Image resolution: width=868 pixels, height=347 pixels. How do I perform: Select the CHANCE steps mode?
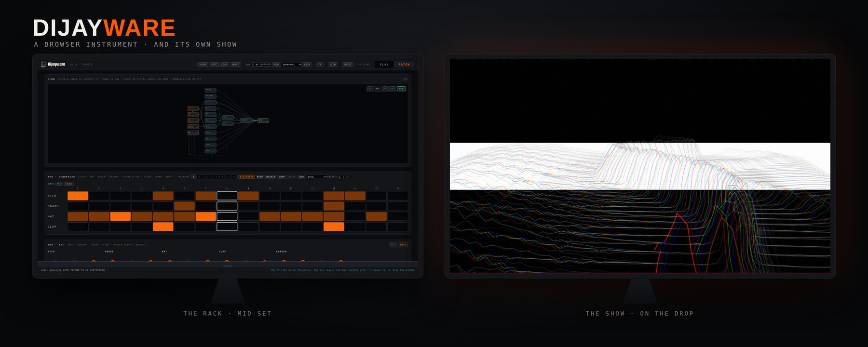click(69, 184)
